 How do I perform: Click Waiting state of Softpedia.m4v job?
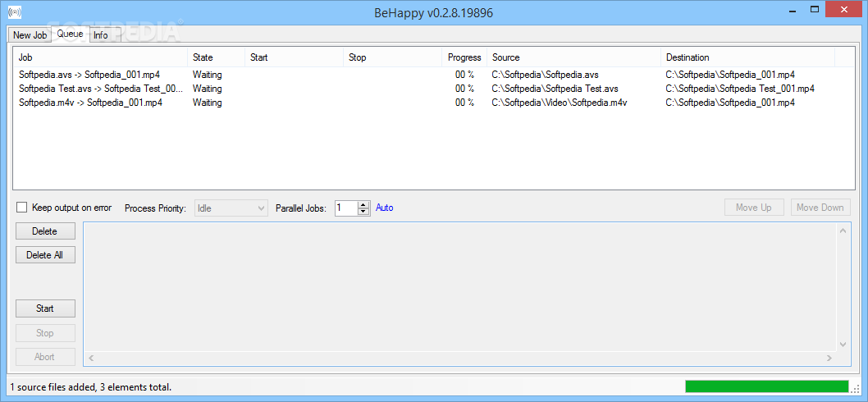tap(207, 102)
